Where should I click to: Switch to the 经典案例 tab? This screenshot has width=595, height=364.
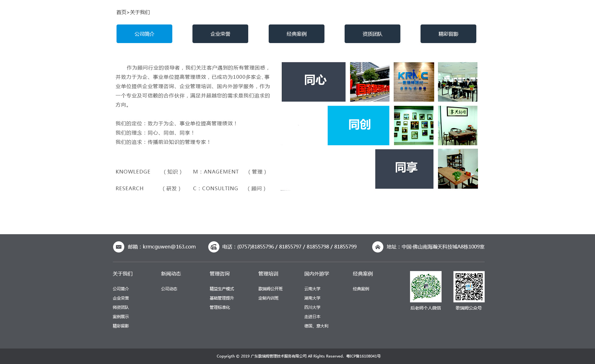(296, 34)
